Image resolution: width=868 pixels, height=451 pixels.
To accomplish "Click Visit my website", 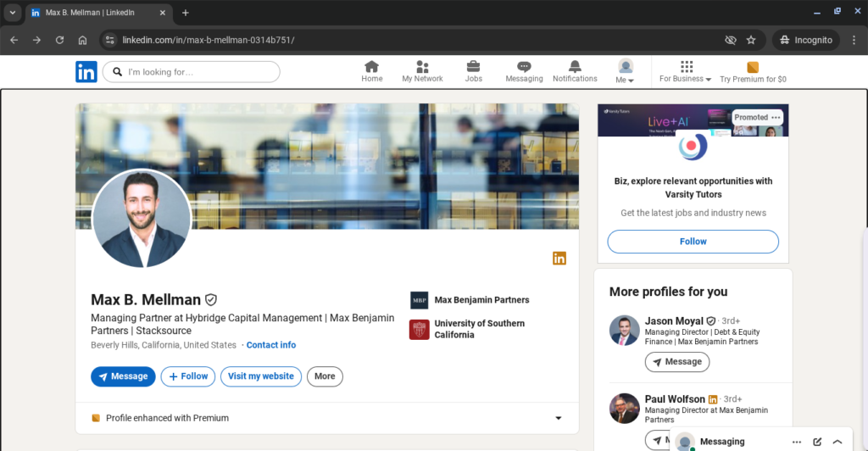I will (x=261, y=376).
